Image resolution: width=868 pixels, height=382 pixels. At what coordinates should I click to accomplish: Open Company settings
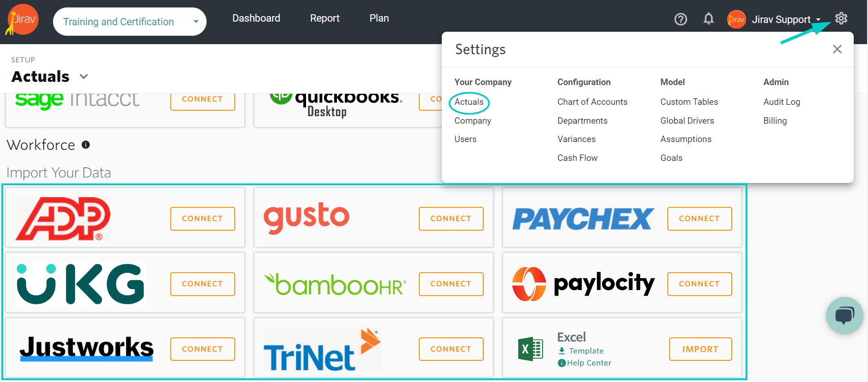click(x=473, y=121)
